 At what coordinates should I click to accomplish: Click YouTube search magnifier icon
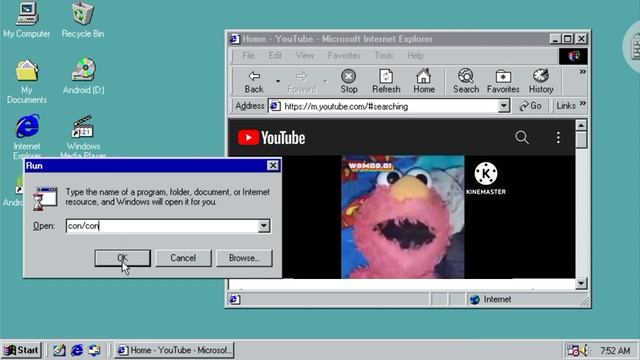coord(522,137)
